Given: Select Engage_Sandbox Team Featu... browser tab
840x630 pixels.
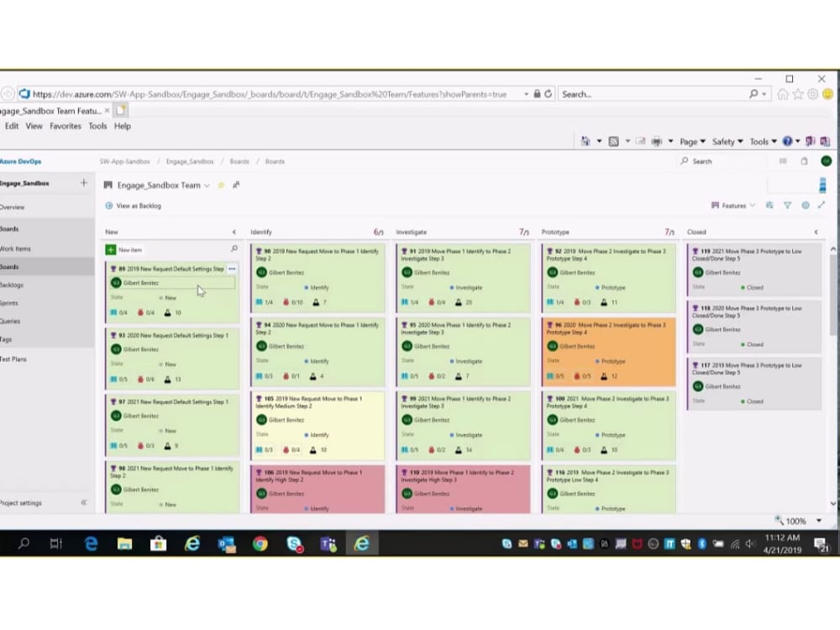Looking at the screenshot, I should (x=51, y=111).
